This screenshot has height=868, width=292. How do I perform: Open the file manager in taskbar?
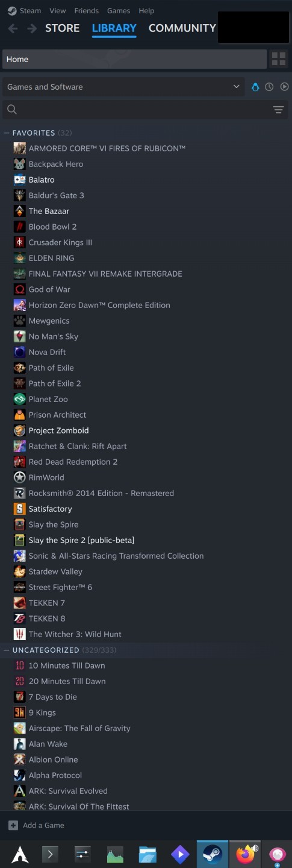click(x=148, y=854)
